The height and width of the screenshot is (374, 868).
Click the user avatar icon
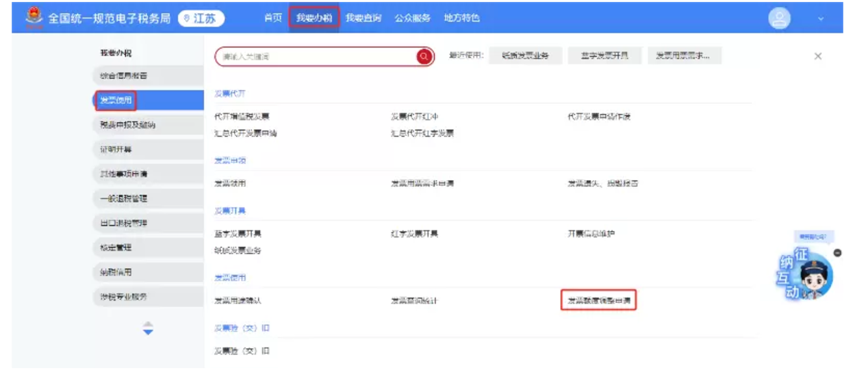pyautogui.click(x=779, y=18)
